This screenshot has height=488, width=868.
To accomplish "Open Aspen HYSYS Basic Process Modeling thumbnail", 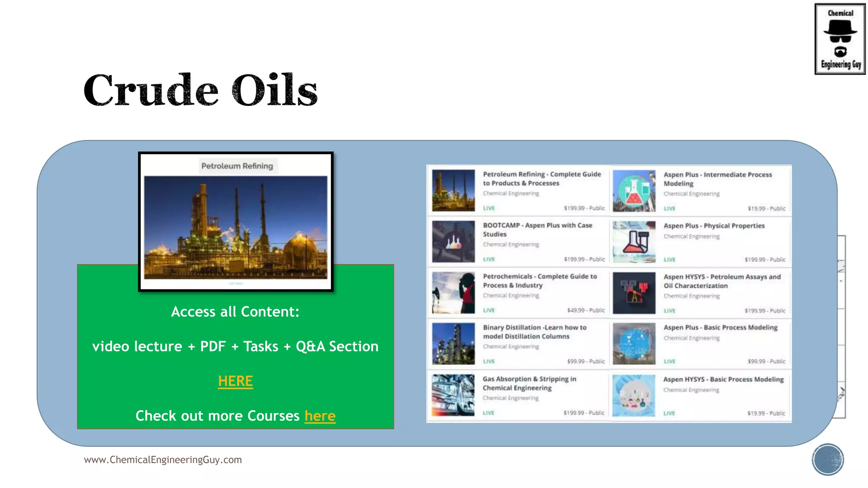I will tap(634, 396).
